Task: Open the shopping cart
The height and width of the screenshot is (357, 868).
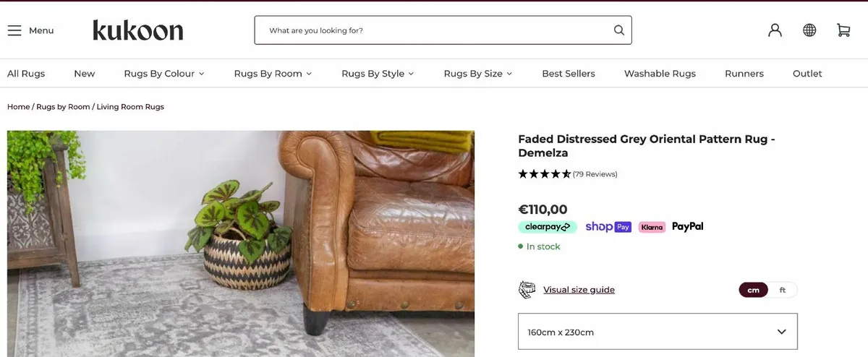Action: pyautogui.click(x=843, y=30)
